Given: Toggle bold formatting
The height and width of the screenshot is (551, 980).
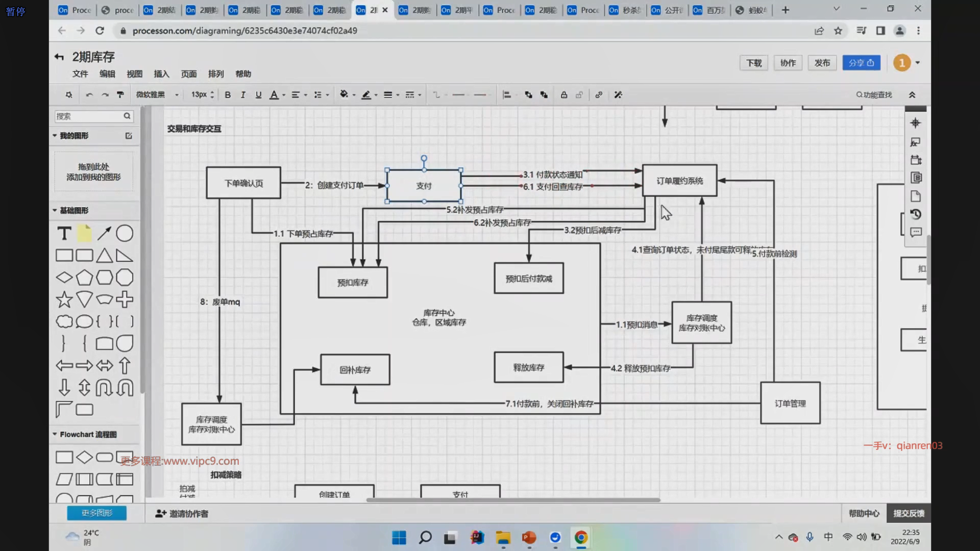Looking at the screenshot, I should [x=228, y=95].
